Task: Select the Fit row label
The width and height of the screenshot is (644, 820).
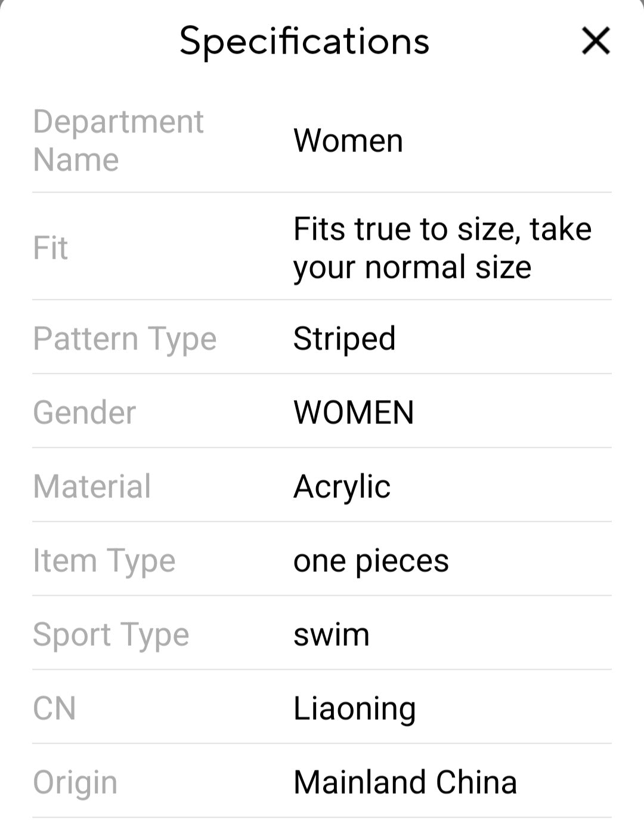Action: pyautogui.click(x=51, y=248)
